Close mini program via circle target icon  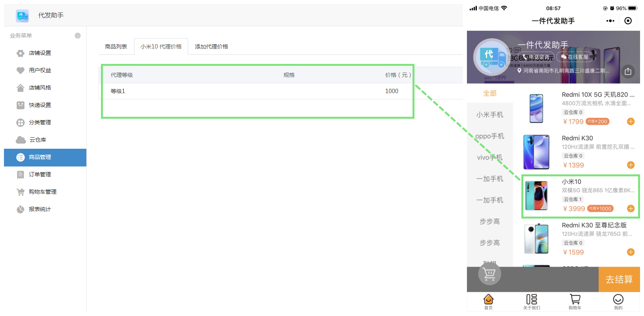tap(628, 21)
